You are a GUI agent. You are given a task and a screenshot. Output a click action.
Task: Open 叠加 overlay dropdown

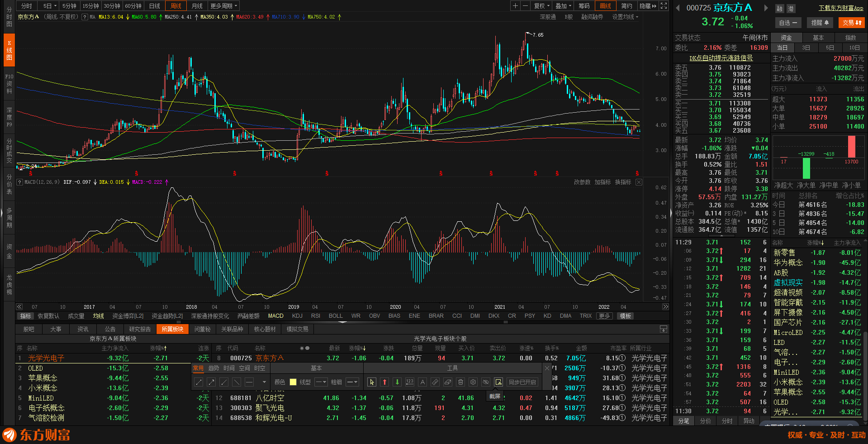pyautogui.click(x=563, y=6)
